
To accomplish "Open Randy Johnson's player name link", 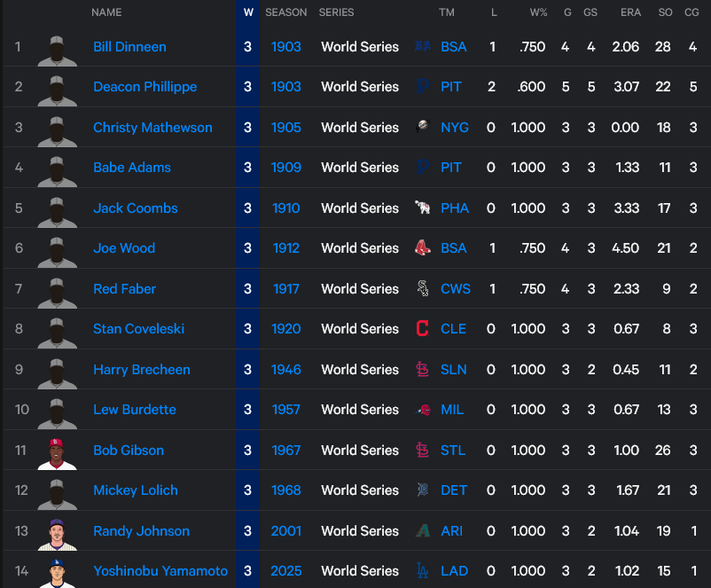I will pos(142,531).
